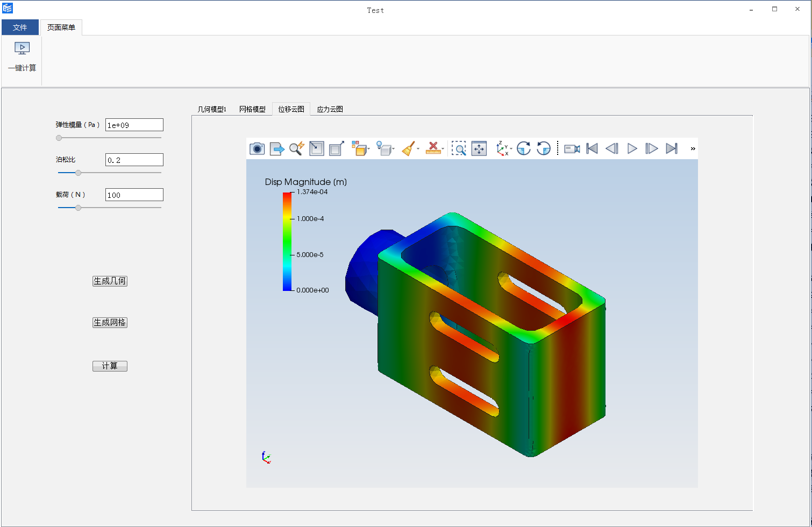Click the 5.000e-5 legend value
812x527 pixels.
(310, 255)
